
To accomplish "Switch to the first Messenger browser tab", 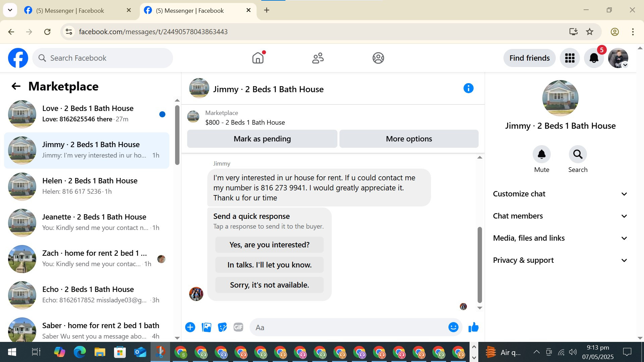I will pyautogui.click(x=70, y=11).
